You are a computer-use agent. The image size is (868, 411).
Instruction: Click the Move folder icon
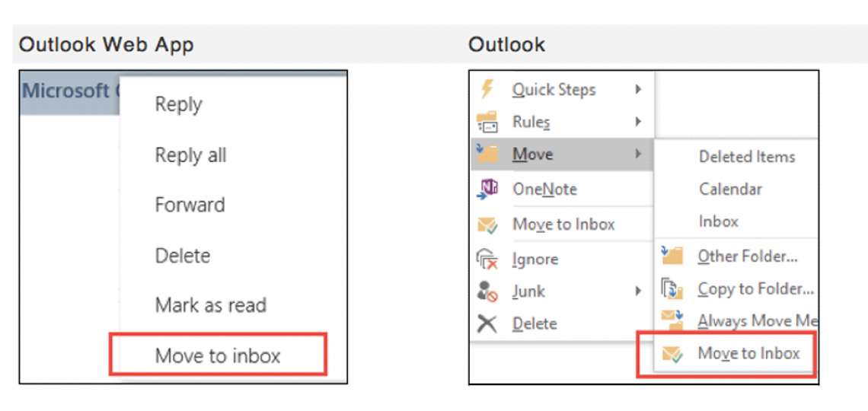point(487,154)
